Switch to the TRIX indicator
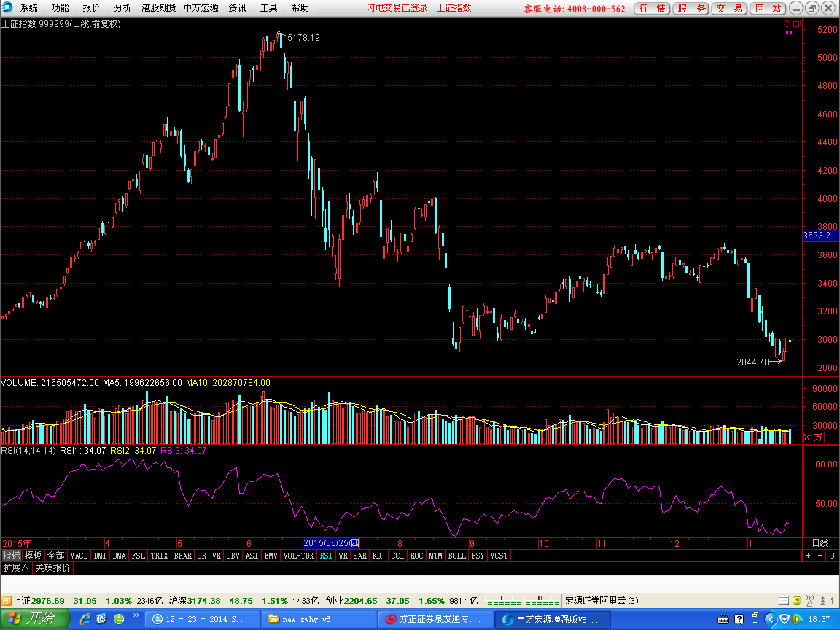 (159, 556)
